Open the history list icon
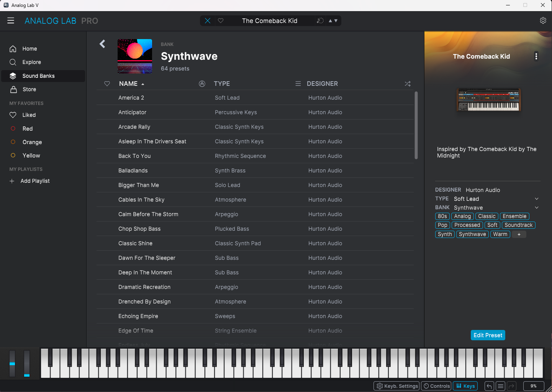 click(500, 386)
